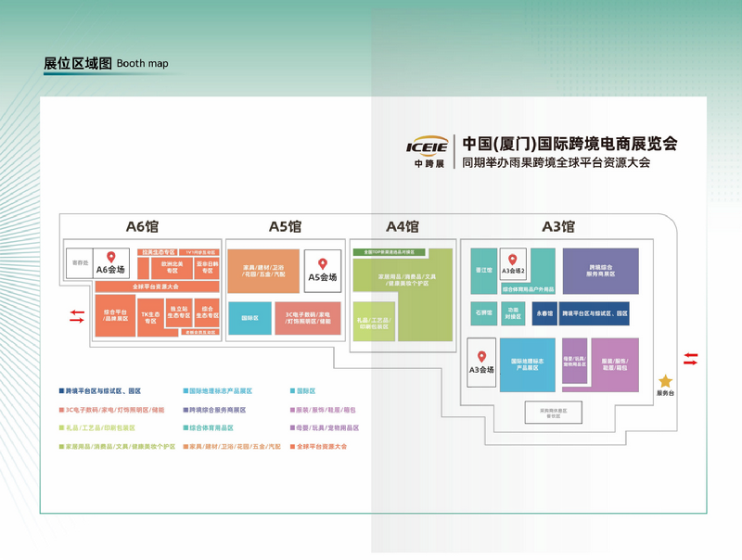
Task: Click the 综合生态专区 booth block
Action: [207, 312]
